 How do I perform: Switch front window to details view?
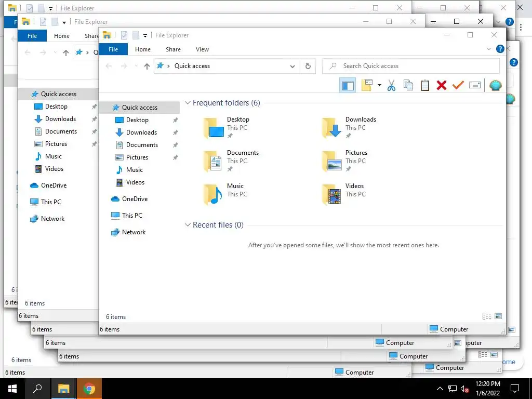pos(486,316)
